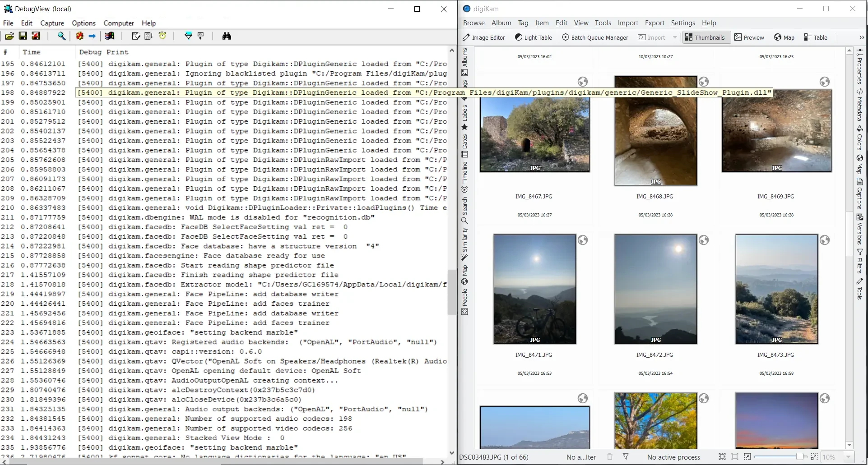This screenshot has height=465, width=868.
Task: Click the Save log floppy disk icon
Action: (x=23, y=36)
